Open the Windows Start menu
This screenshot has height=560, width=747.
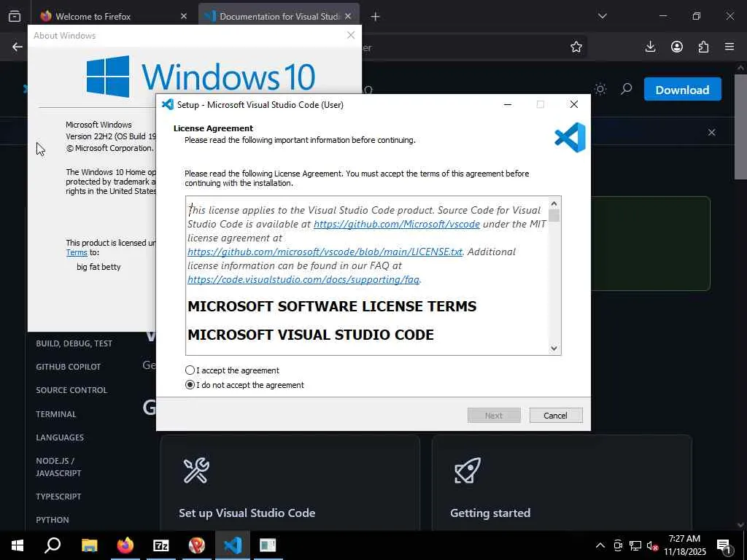[x=18, y=545]
